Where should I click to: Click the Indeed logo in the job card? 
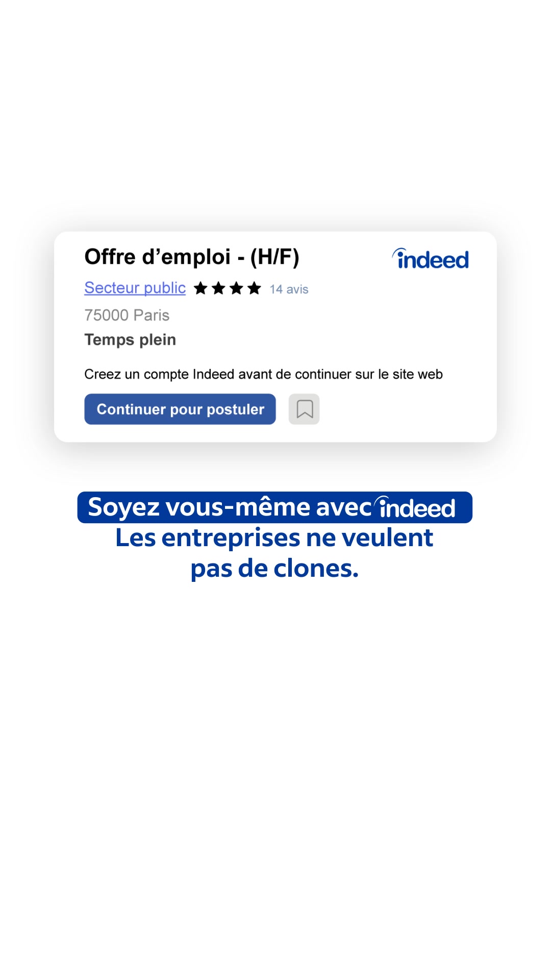click(431, 259)
